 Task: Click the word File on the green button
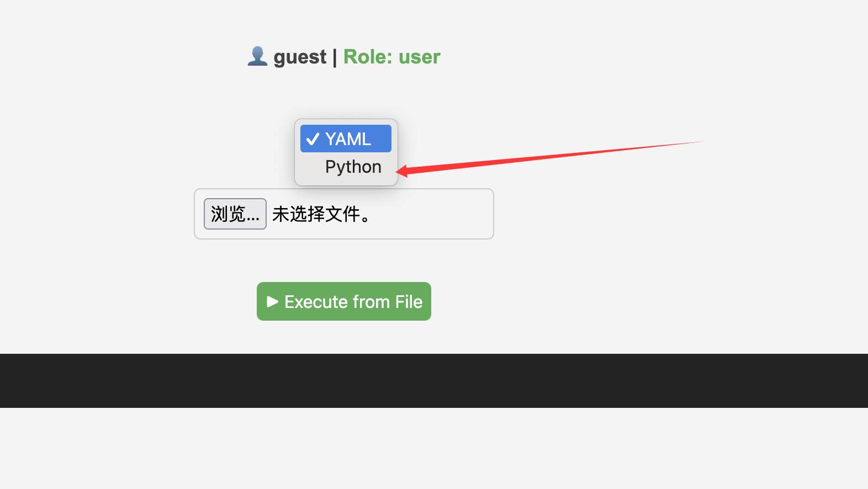pos(409,302)
